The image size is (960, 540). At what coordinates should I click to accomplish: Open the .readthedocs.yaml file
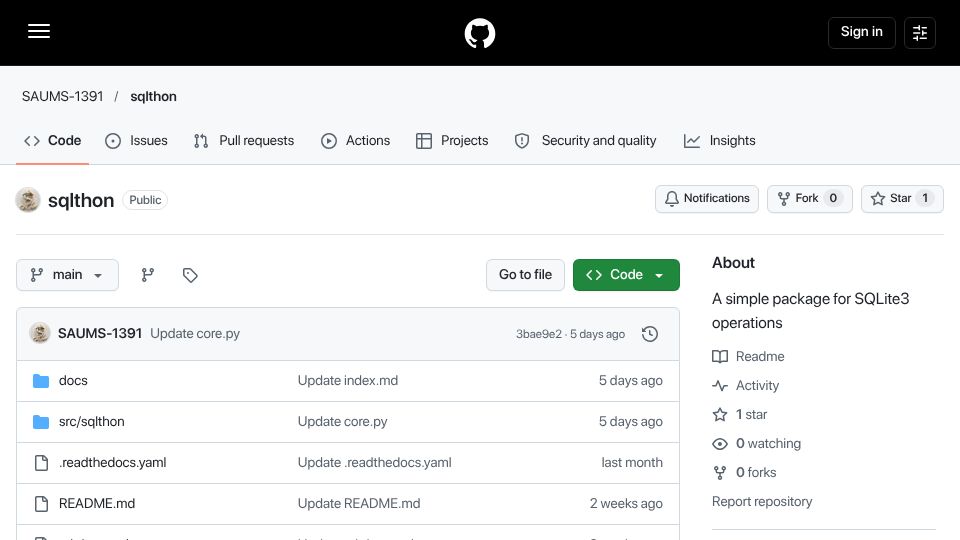pyautogui.click(x=112, y=463)
